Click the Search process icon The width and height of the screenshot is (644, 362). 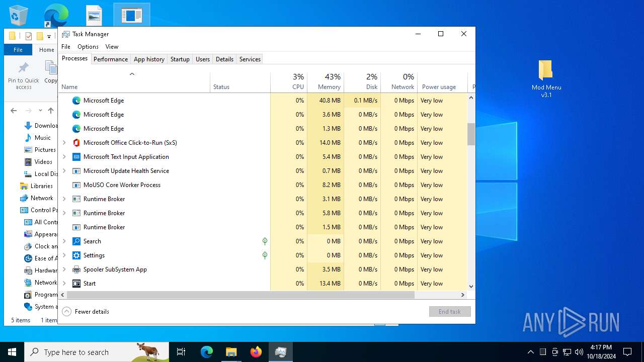(76, 241)
